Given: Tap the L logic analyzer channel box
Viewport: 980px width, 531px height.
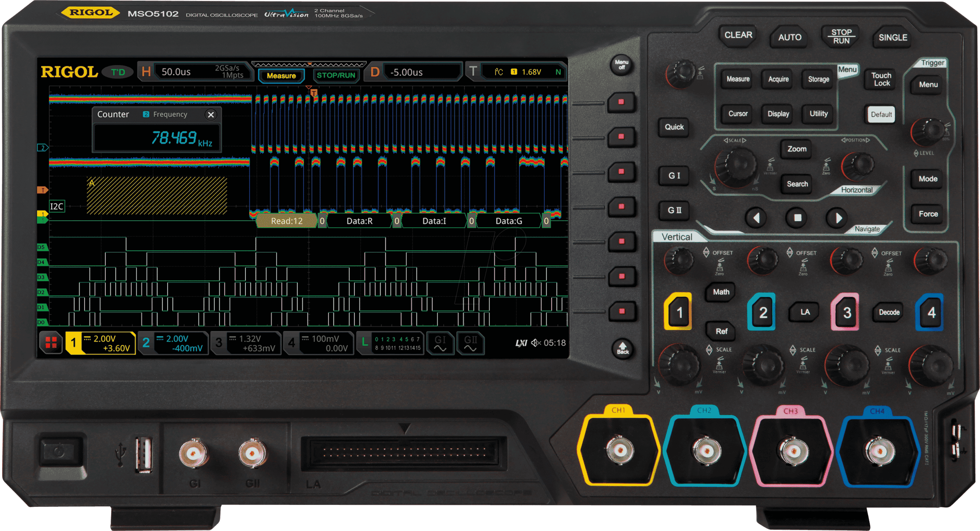Looking at the screenshot, I should coord(391,343).
